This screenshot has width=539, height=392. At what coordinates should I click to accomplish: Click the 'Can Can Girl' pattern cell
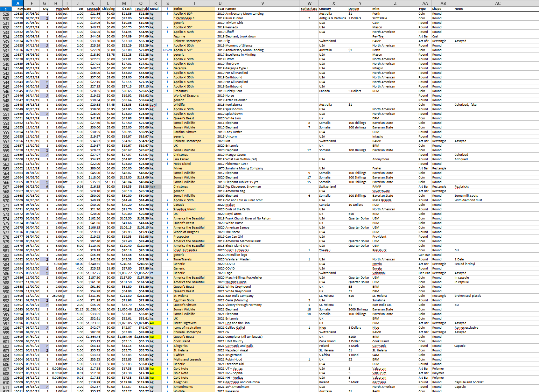click(262, 237)
